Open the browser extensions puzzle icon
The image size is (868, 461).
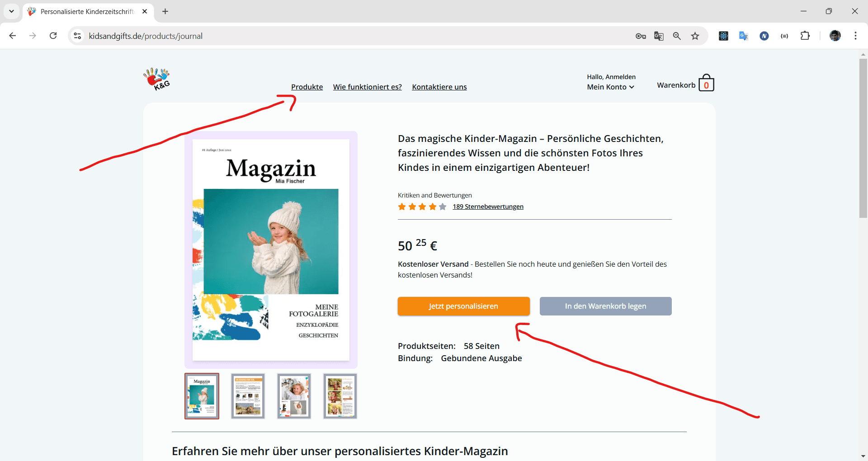(x=805, y=36)
